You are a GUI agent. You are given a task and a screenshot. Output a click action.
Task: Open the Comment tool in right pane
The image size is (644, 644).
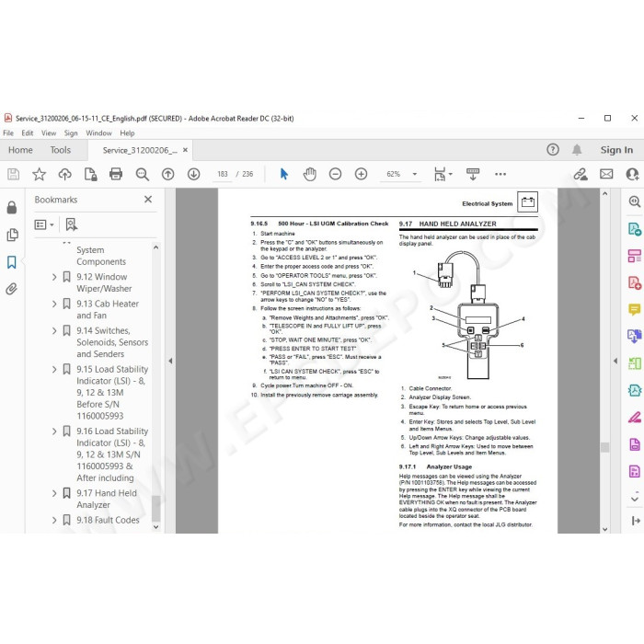(x=635, y=309)
